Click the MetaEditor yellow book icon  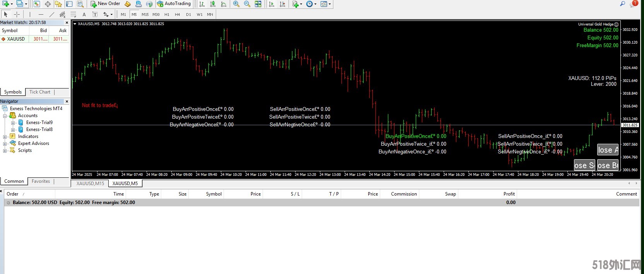[128, 4]
